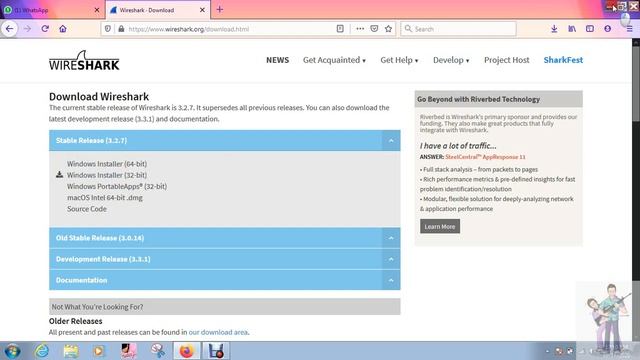Screen dimensions: 640x360
Task: Expand the Get Acquainted dropdown menu
Action: 334,60
